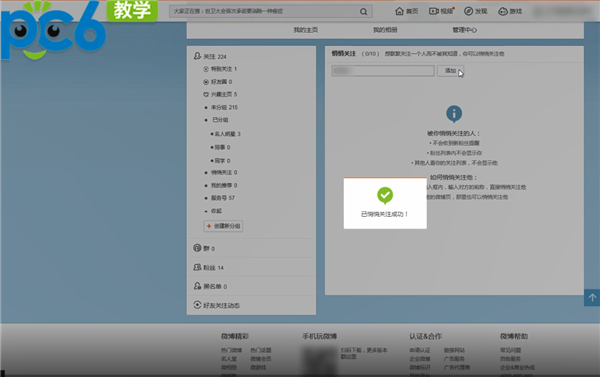600x377 pixels.
Task: Click 自助服务 footer link
Action: coord(510,359)
